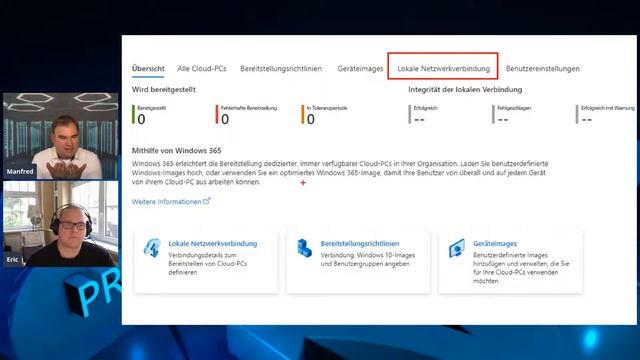This screenshot has width=640, height=360.
Task: Click the Geräteimages card icon
Action: point(457,248)
